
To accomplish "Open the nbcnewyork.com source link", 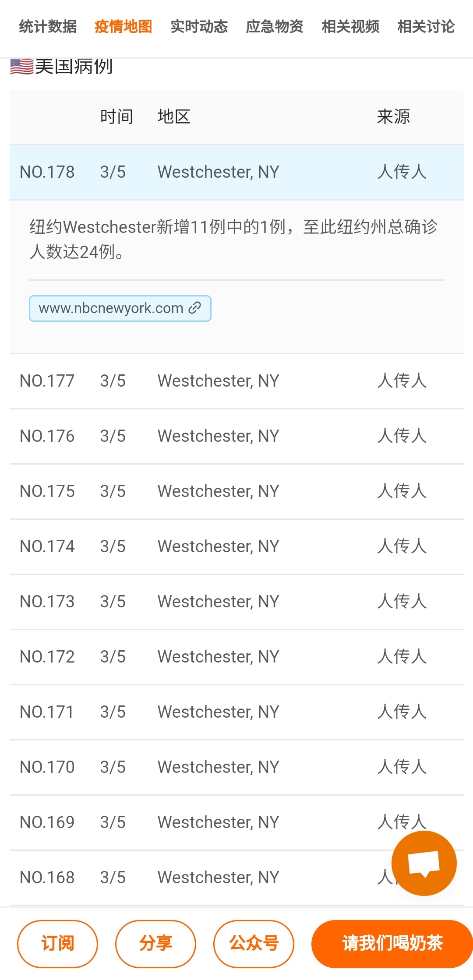I will click(120, 309).
